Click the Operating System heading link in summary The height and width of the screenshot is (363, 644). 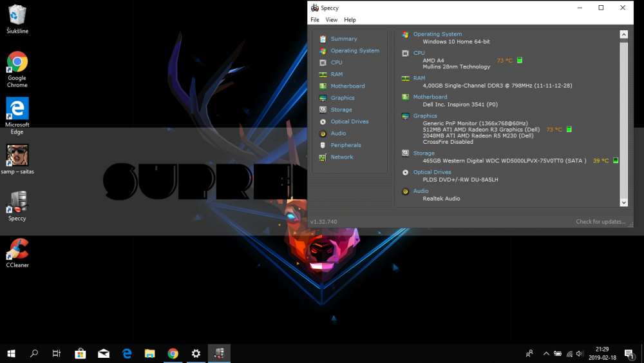(x=437, y=34)
